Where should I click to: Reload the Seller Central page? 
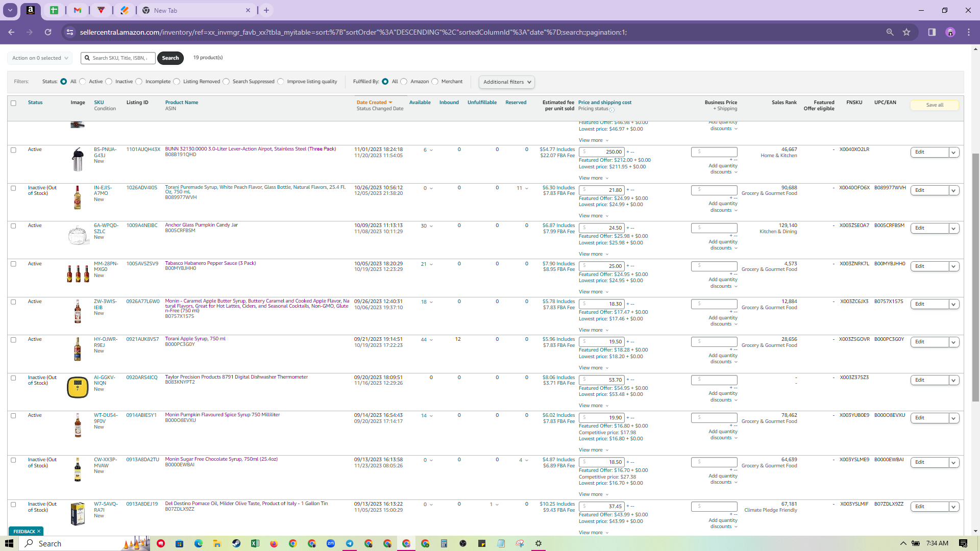click(48, 32)
